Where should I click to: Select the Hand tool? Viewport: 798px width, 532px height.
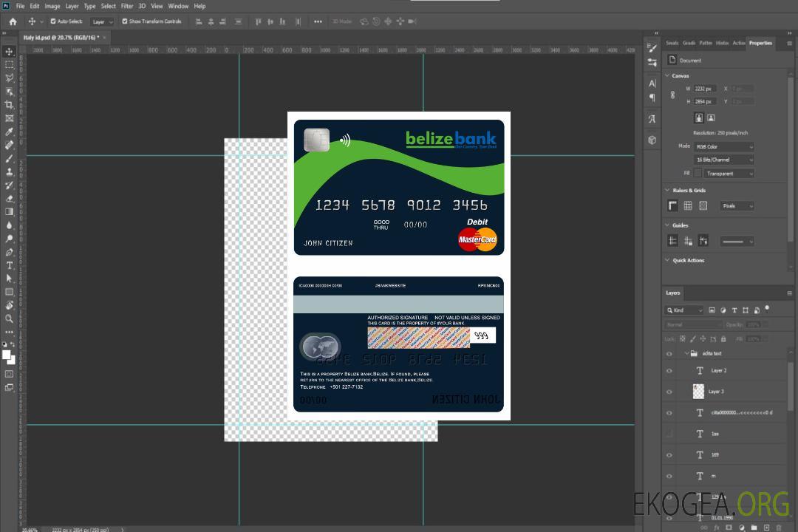(x=9, y=305)
